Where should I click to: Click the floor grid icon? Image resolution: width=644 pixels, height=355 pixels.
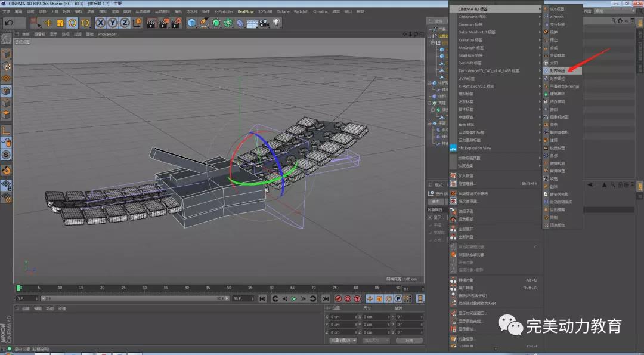pos(252,23)
